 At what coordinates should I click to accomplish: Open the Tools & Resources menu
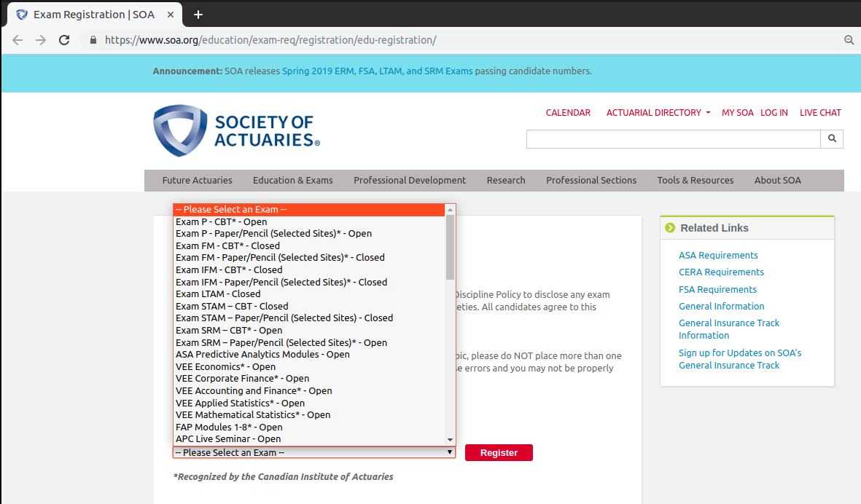[696, 181]
